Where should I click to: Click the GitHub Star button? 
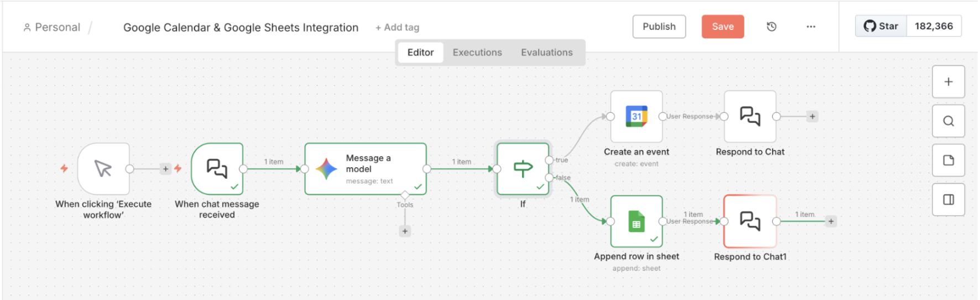tap(881, 26)
